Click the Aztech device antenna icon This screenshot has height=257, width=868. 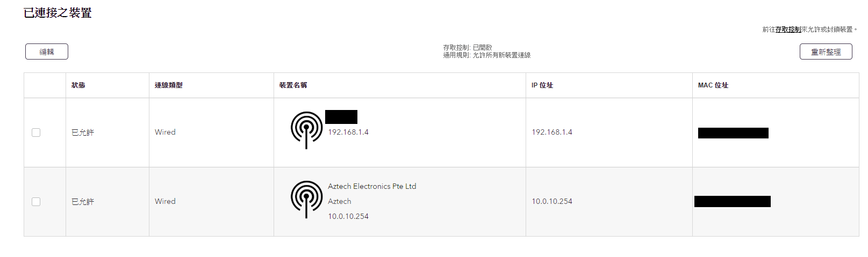tap(306, 200)
